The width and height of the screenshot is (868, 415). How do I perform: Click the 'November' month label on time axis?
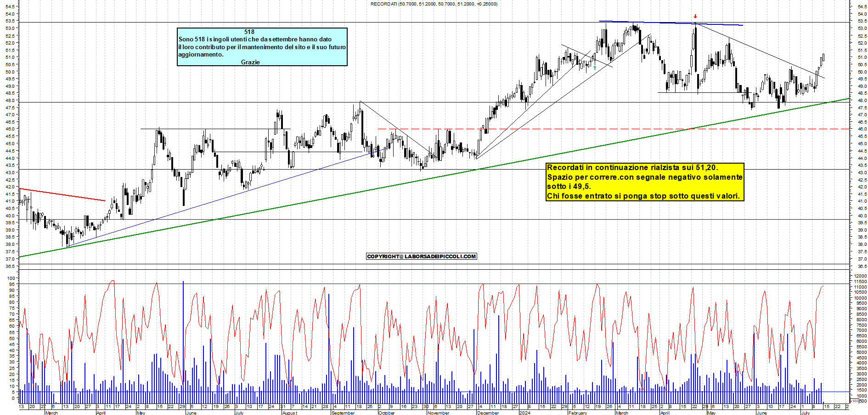coord(438,413)
